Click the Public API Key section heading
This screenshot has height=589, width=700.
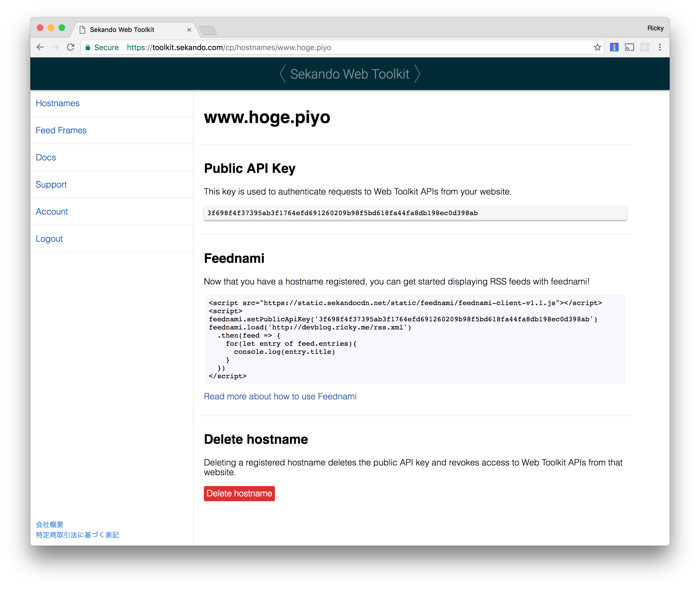(250, 168)
